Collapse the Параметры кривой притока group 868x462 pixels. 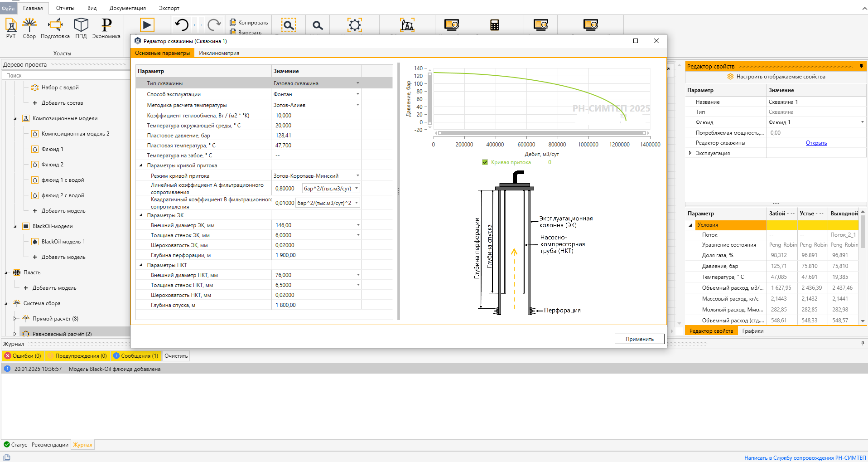click(141, 165)
